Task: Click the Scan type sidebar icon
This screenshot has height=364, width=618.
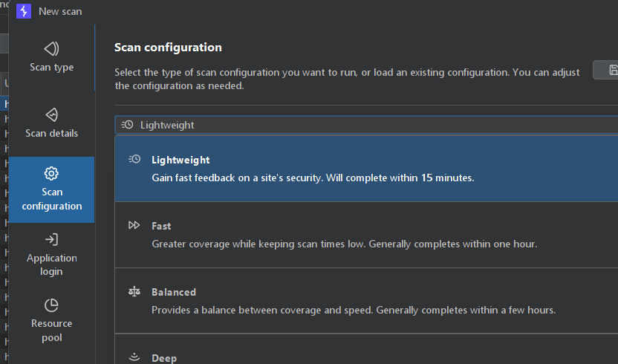Action: pos(51,49)
